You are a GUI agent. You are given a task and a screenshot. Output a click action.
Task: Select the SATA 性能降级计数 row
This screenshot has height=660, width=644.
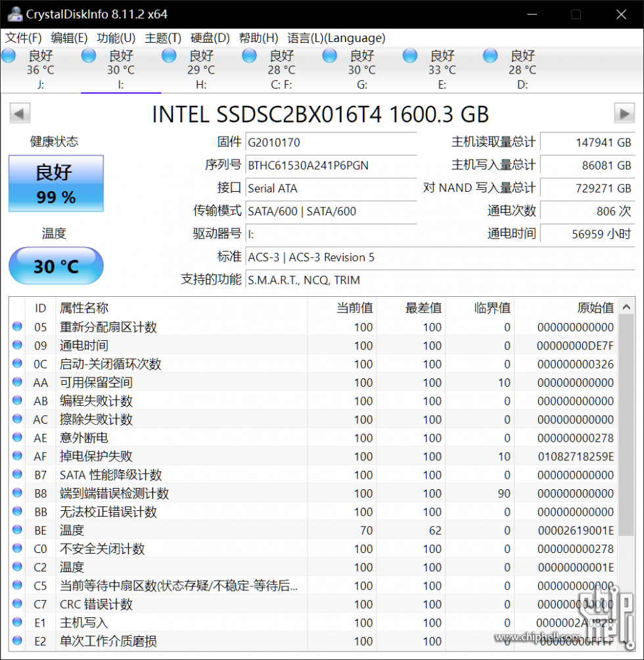(313, 475)
